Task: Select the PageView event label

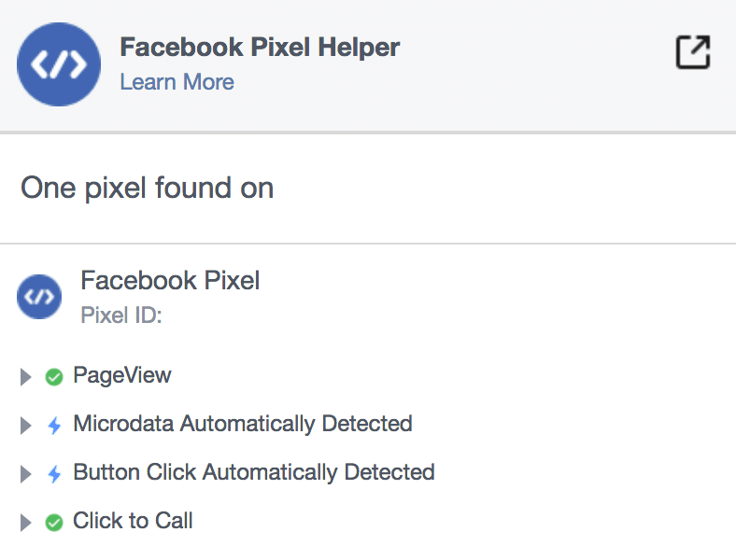Action: [x=122, y=376]
